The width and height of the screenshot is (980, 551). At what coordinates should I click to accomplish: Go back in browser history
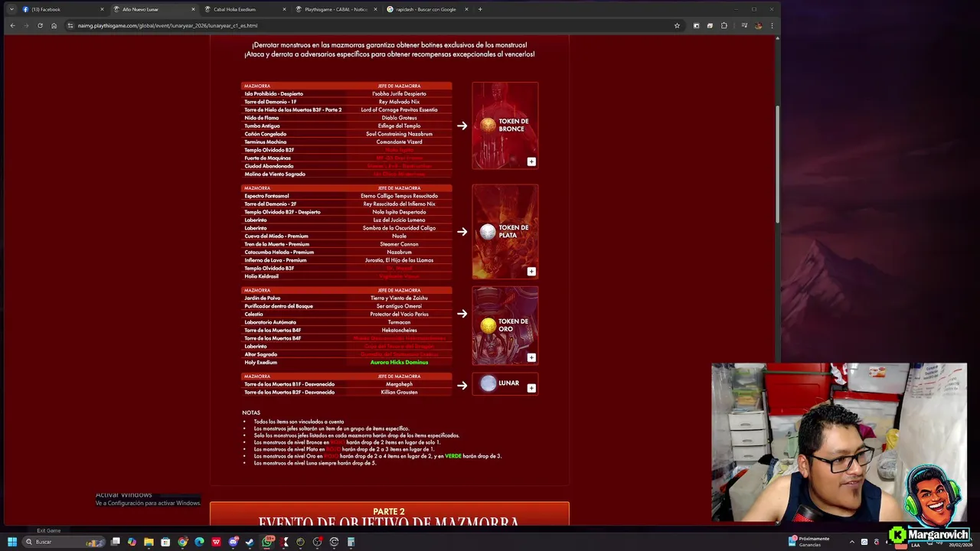coord(12,25)
